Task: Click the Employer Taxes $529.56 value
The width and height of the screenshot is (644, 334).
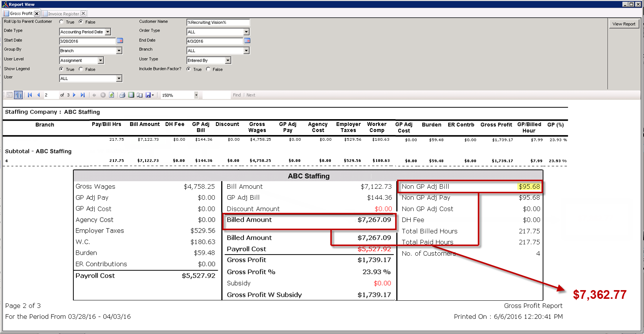Action: pyautogui.click(x=203, y=231)
